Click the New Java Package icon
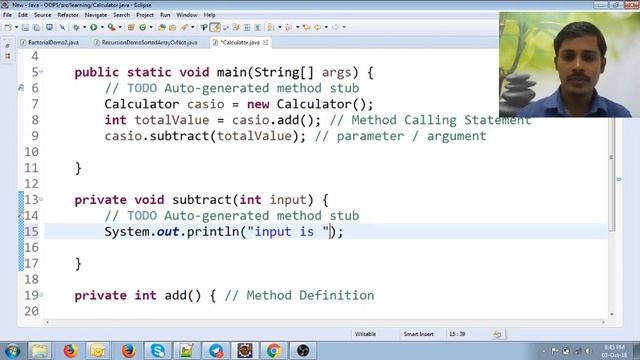 (x=131, y=27)
